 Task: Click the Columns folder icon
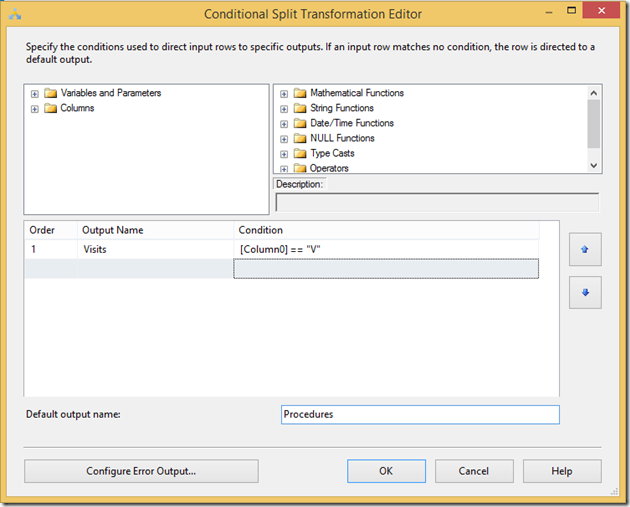click(50, 108)
